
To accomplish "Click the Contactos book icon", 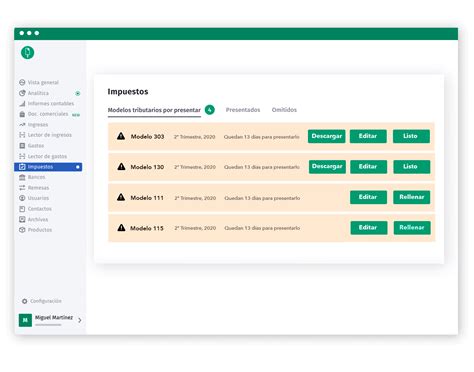I will [x=22, y=209].
